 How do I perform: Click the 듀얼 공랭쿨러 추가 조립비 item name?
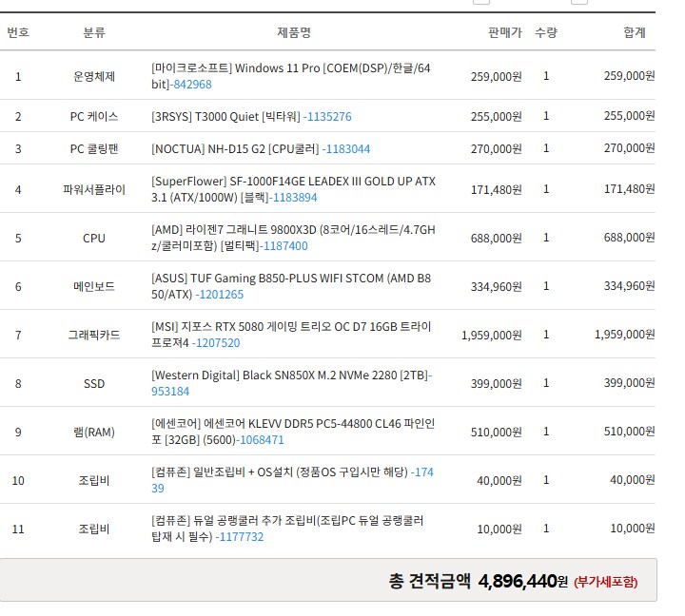click(287, 529)
